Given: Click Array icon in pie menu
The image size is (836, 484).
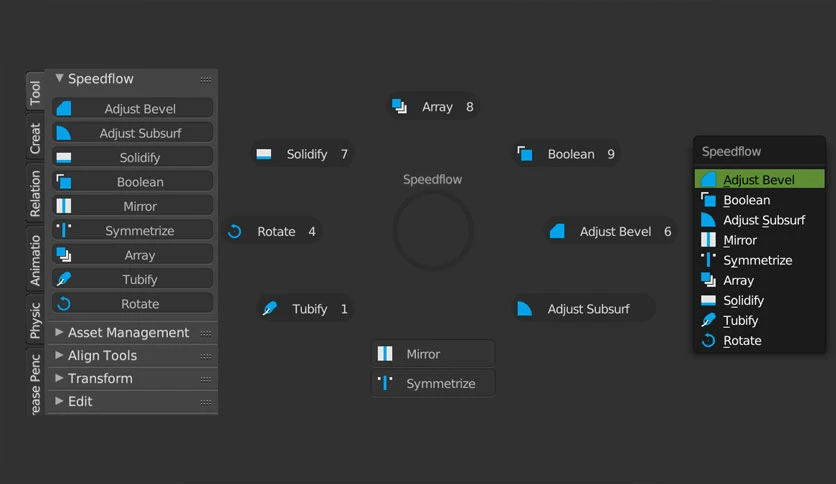Looking at the screenshot, I should pyautogui.click(x=399, y=107).
